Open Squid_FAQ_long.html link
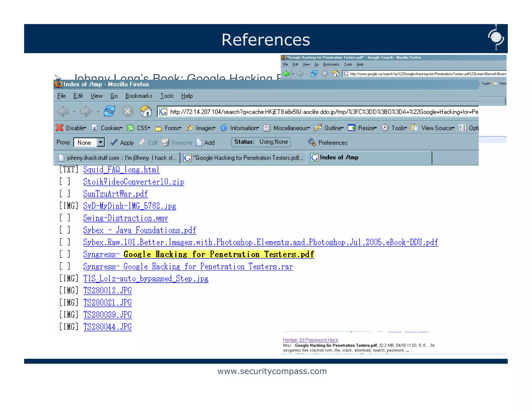This screenshot has width=532, height=411. pos(122,170)
